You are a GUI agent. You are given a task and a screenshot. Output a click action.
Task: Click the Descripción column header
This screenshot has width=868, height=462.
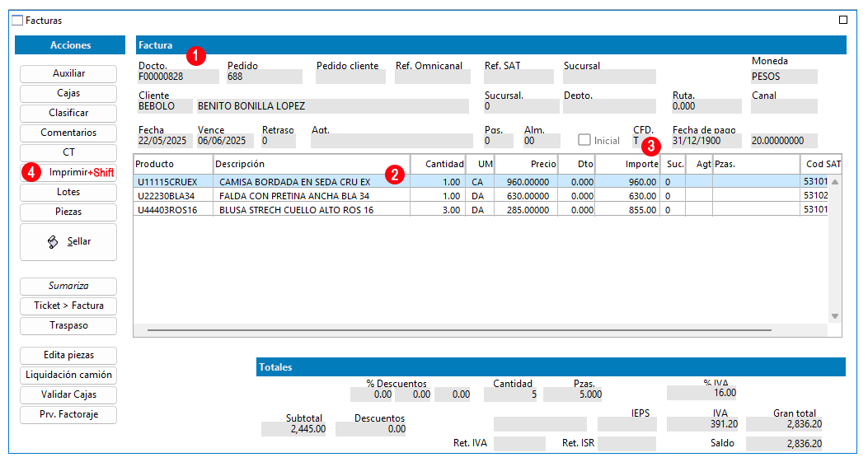(x=312, y=165)
